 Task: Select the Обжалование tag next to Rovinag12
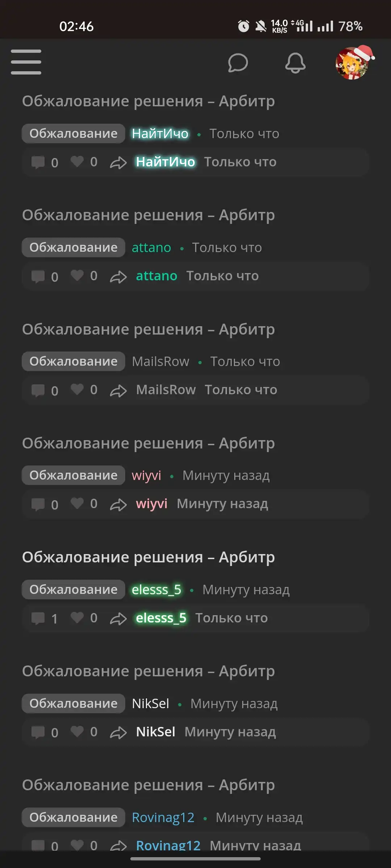73,817
